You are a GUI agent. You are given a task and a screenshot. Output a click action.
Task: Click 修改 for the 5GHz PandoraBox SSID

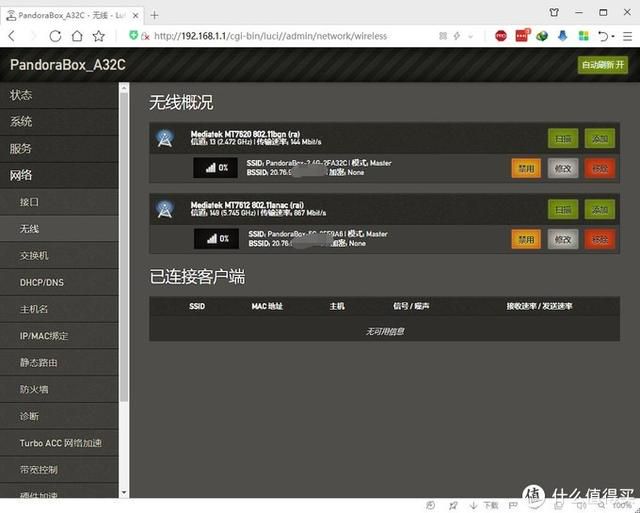point(563,239)
